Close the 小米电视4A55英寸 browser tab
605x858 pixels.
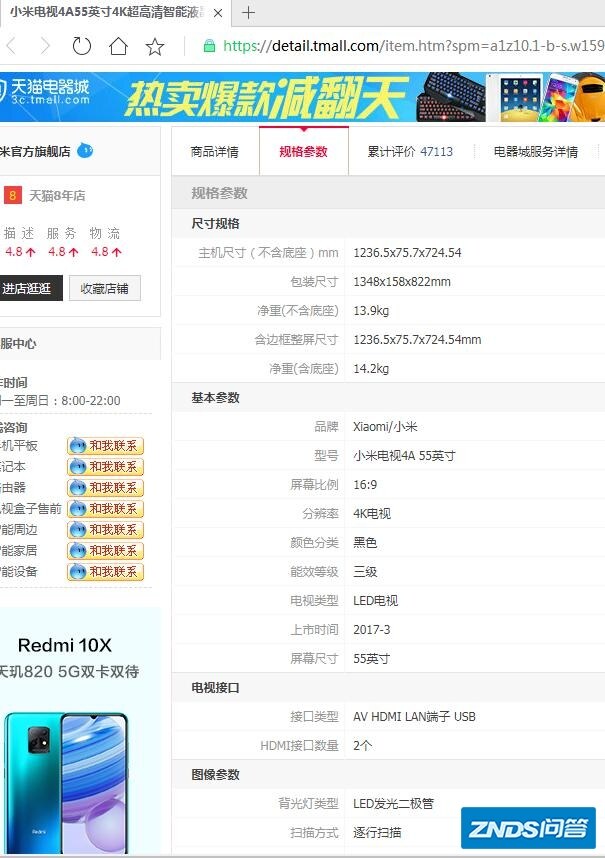tap(218, 13)
